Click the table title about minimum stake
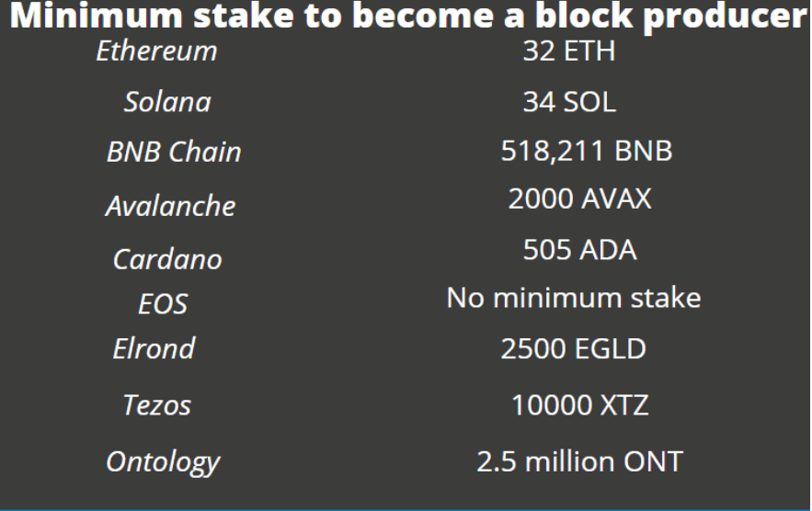The height and width of the screenshot is (511, 812). pos(405,17)
